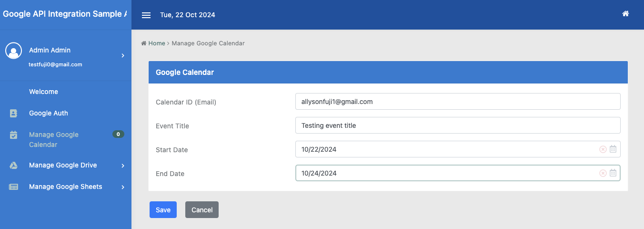The height and width of the screenshot is (229, 644).
Task: Click the Google Drive sidebar icon
Action: coord(14,166)
